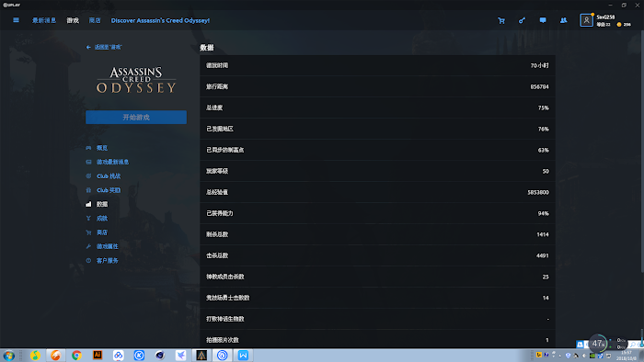Open the Club 奖励 rewards item
The image size is (644, 362).
pos(109,190)
